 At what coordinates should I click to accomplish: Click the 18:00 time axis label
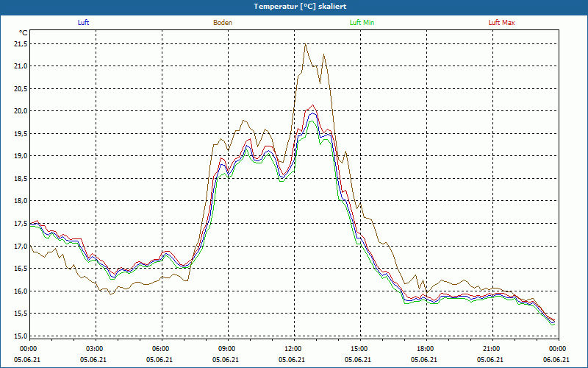click(424, 349)
